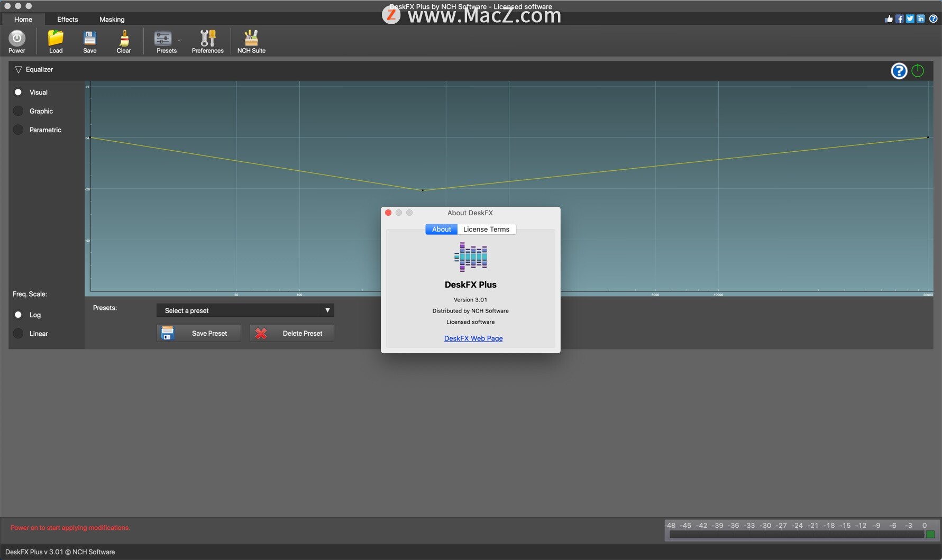Click the red Power on status message
The height and width of the screenshot is (560, 942).
click(x=70, y=528)
